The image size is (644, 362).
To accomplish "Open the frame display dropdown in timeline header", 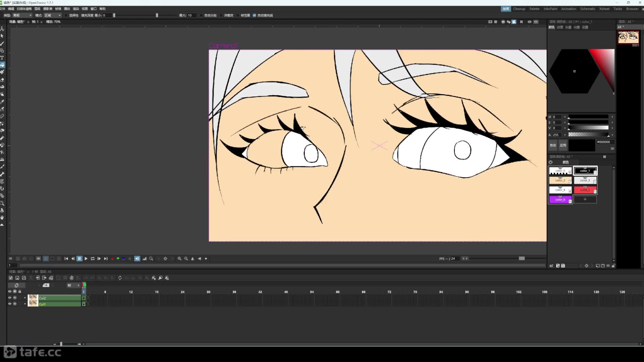I will [x=73, y=285].
